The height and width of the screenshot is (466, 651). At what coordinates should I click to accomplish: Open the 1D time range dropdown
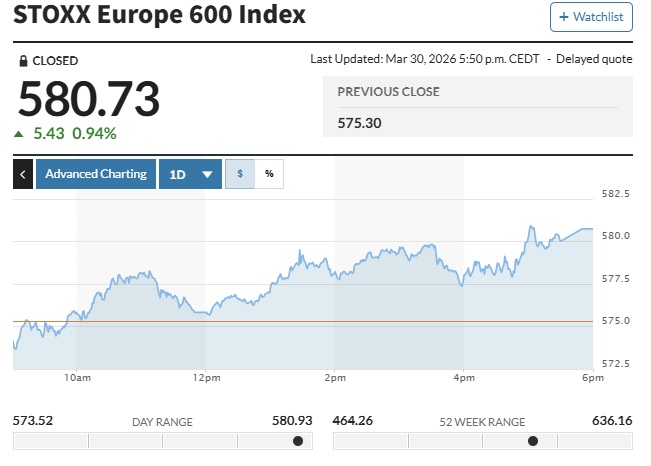coord(191,174)
